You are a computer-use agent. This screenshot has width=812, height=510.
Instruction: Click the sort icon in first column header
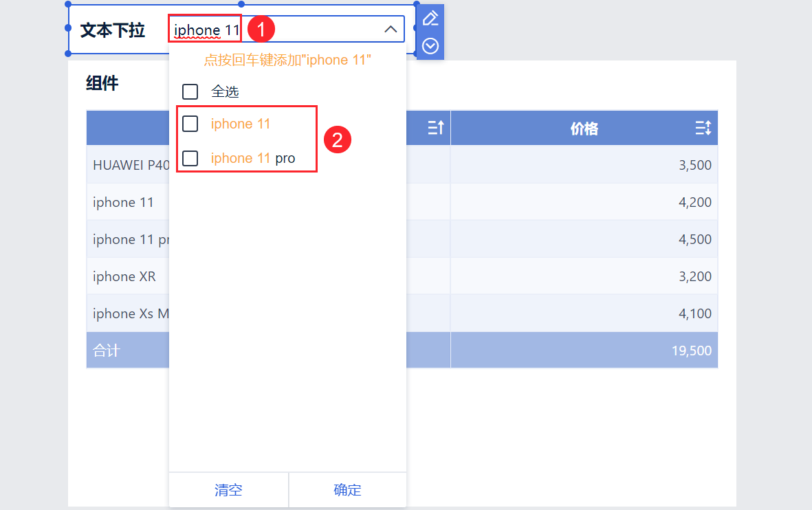(x=436, y=128)
